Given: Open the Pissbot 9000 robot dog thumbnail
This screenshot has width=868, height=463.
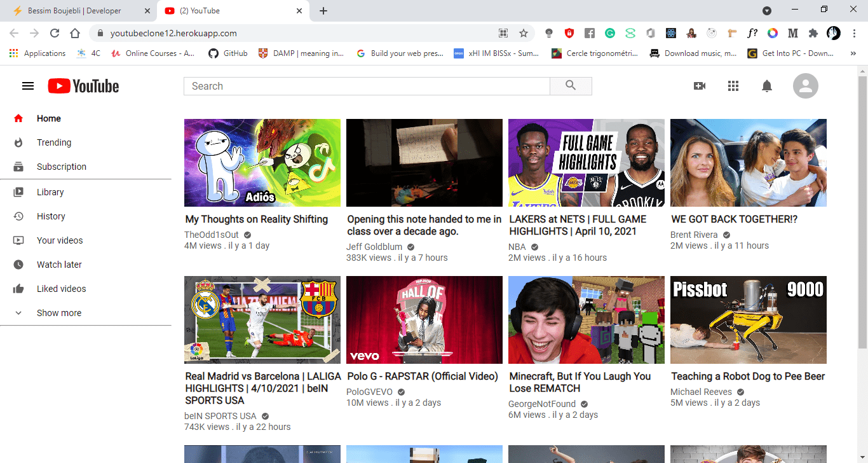Looking at the screenshot, I should [749, 320].
